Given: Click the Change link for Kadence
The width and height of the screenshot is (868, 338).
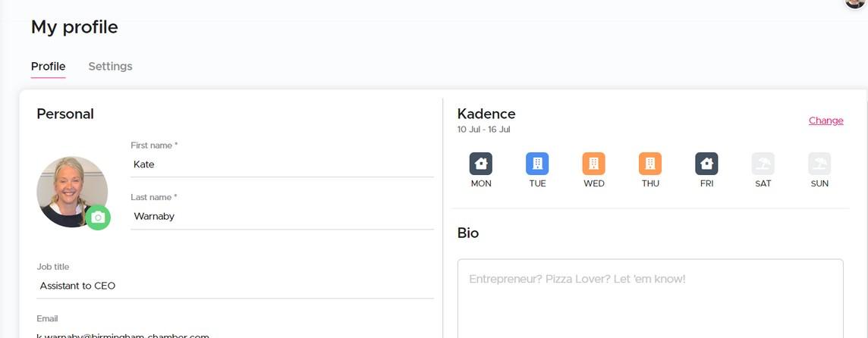Looking at the screenshot, I should click(x=826, y=120).
